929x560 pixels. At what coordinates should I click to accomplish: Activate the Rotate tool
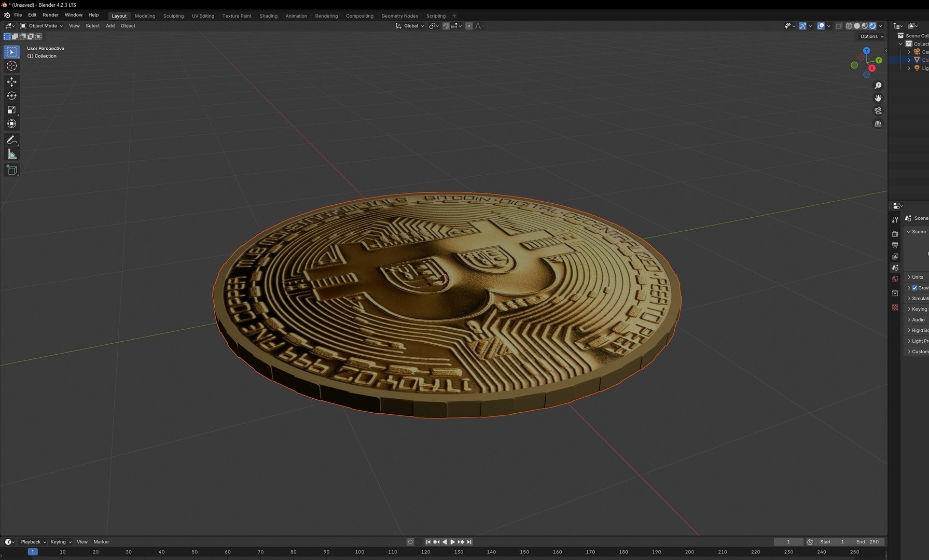pyautogui.click(x=11, y=96)
